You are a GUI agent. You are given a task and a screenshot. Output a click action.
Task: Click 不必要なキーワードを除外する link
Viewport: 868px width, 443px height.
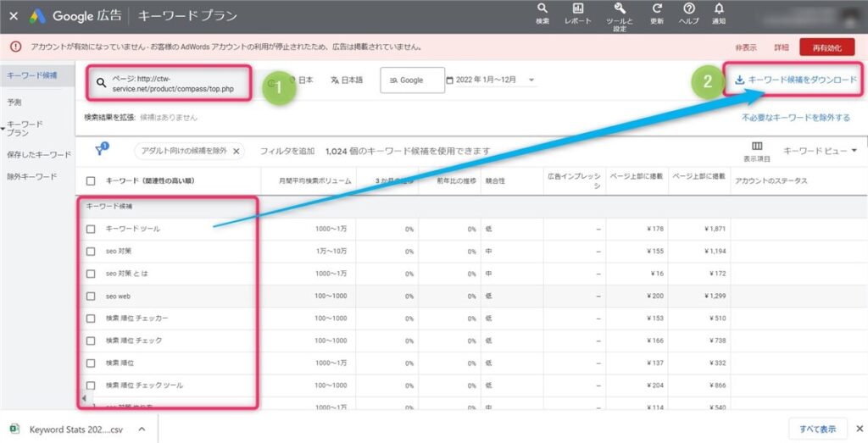(x=796, y=117)
